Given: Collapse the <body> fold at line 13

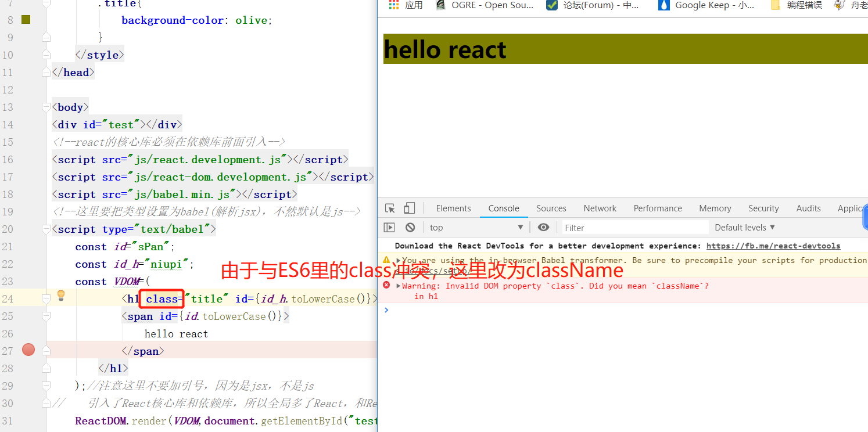Looking at the screenshot, I should tap(46, 107).
